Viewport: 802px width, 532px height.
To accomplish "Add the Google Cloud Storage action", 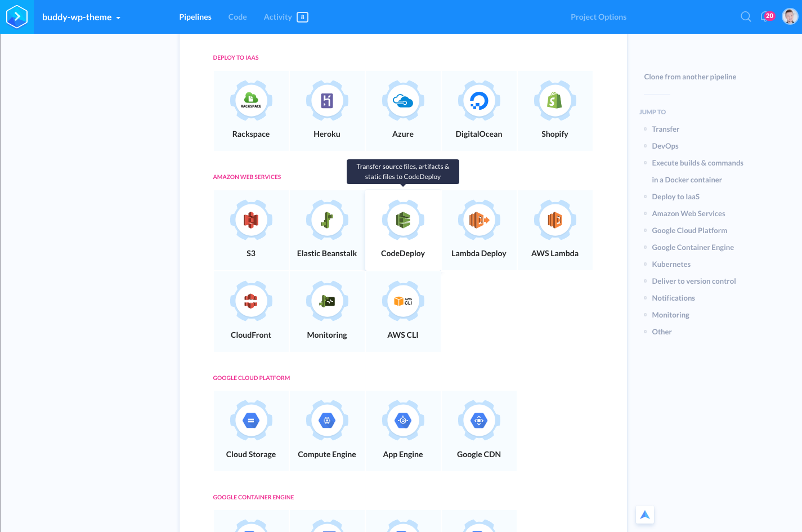I will (x=251, y=431).
